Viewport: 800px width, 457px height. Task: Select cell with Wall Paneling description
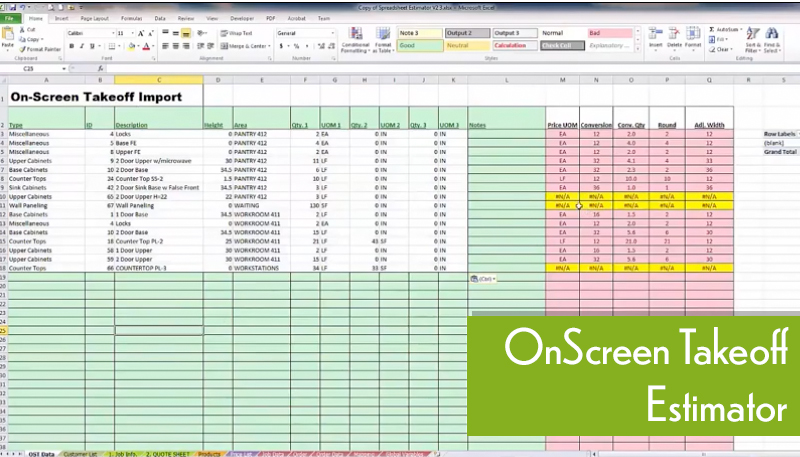click(x=159, y=206)
